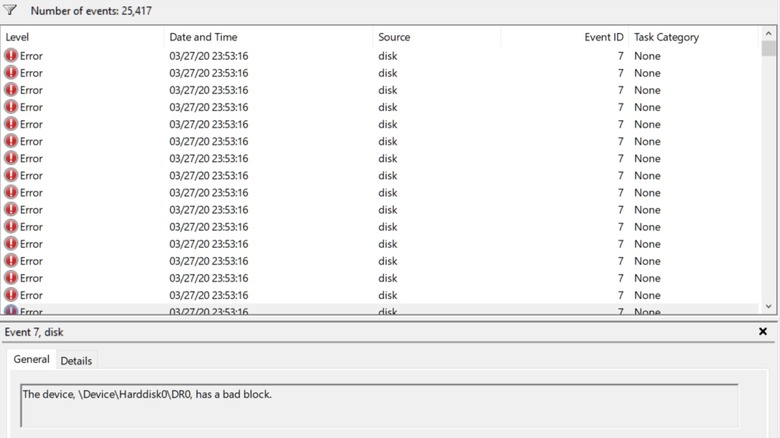The image size is (780, 438).
Task: Select the fourth event row's disk source cell
Action: [x=388, y=107]
